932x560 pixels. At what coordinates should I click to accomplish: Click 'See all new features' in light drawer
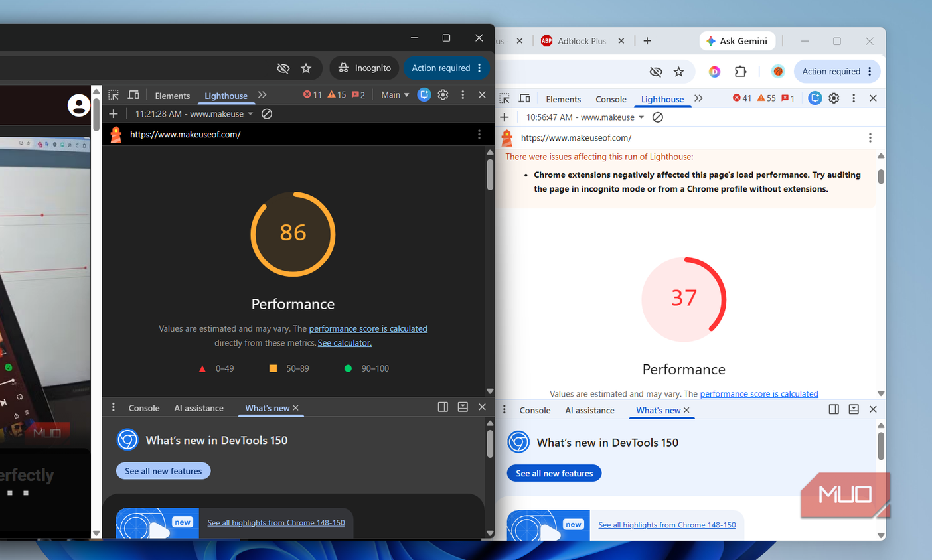(554, 473)
